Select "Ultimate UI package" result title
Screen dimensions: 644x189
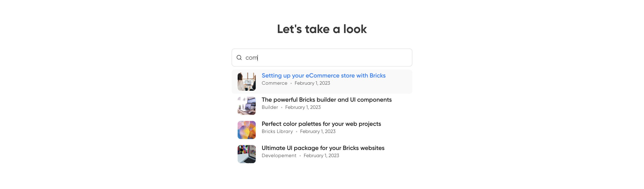click(x=323, y=148)
